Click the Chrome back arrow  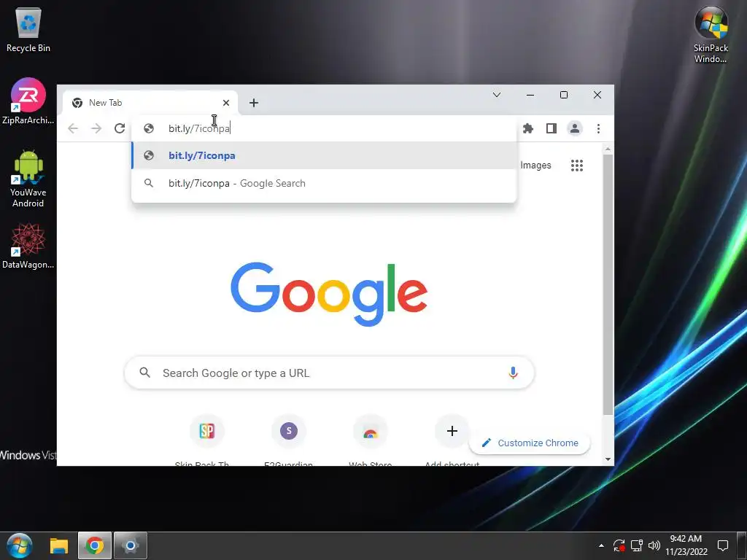73,128
